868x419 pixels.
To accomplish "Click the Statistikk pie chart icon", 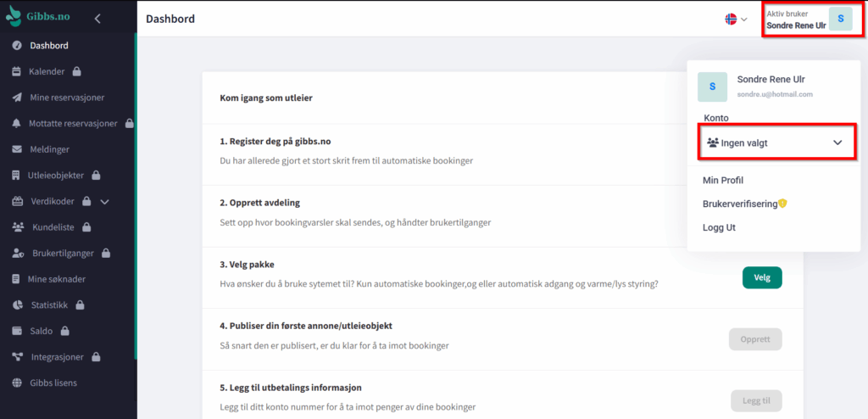I will click(x=17, y=304).
